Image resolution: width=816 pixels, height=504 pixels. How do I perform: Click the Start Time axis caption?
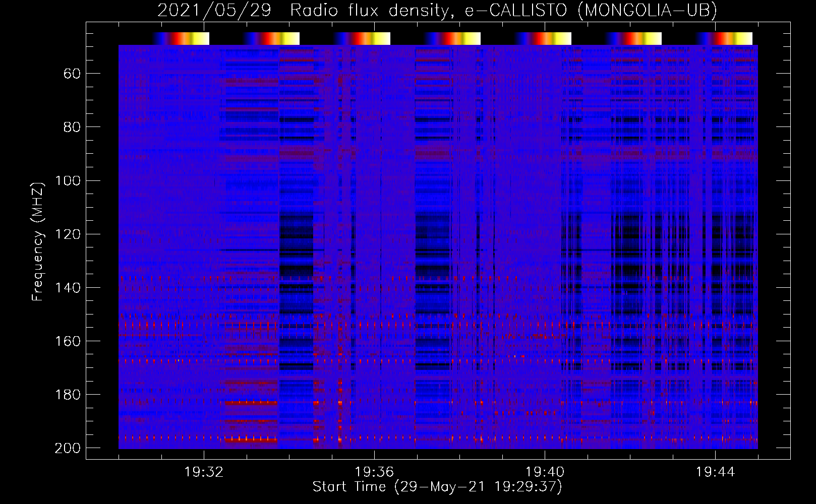coord(437,487)
